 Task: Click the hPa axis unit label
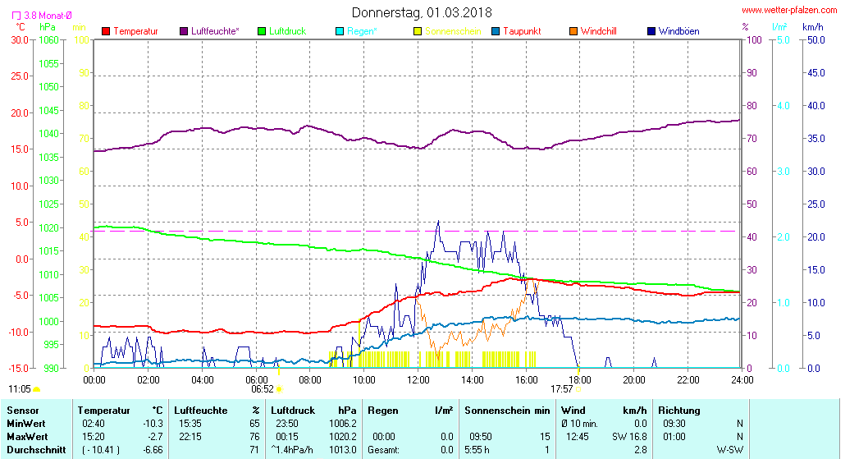pyautogui.click(x=48, y=26)
